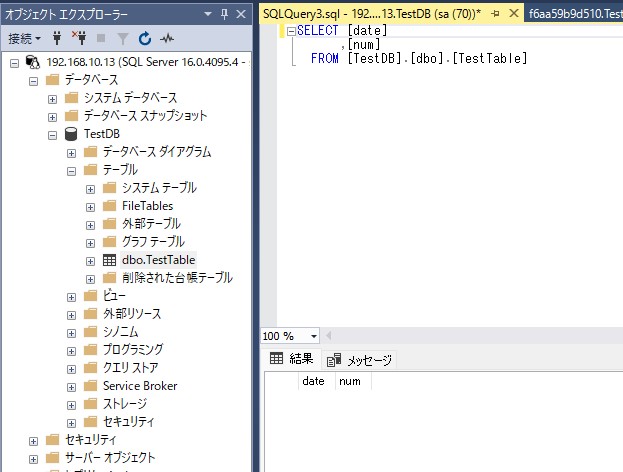Click the horizontal scroll left arrow
Image resolution: width=623 pixels, height=472 pixels.
click(329, 336)
